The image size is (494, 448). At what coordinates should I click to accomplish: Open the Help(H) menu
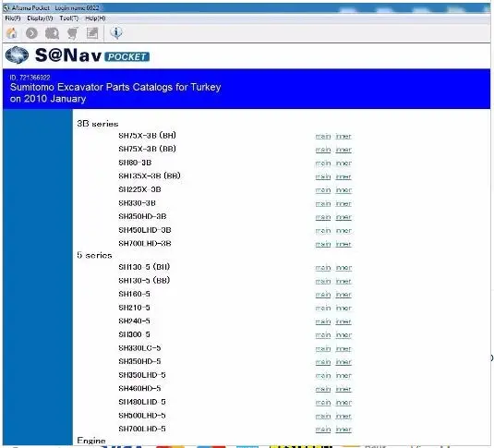coord(95,18)
